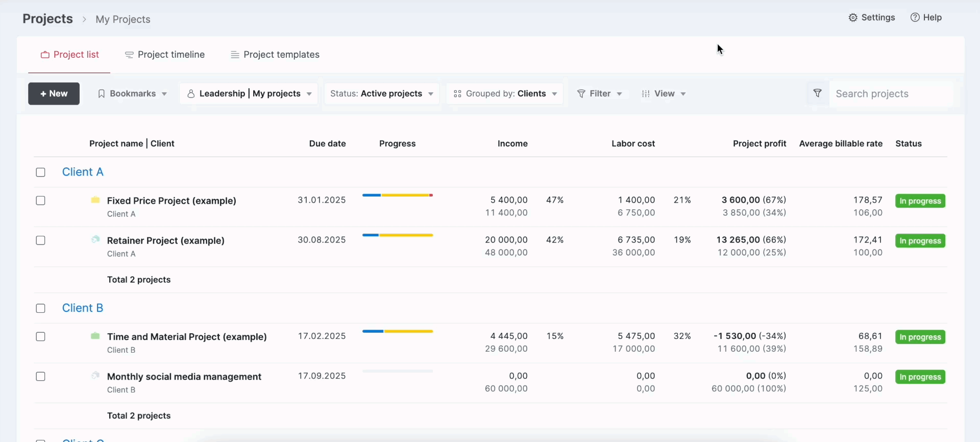Click the funnel icon beside the search field
Viewport: 980px width, 442px height.
point(818,93)
